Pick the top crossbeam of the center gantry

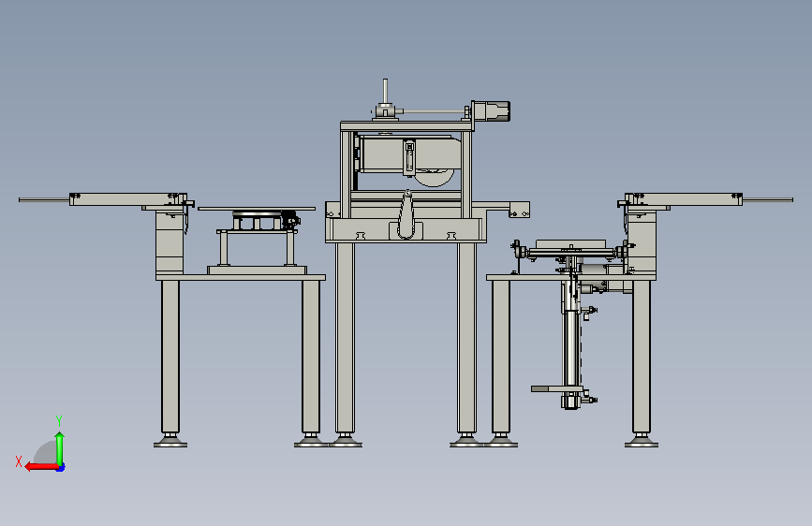click(406, 126)
